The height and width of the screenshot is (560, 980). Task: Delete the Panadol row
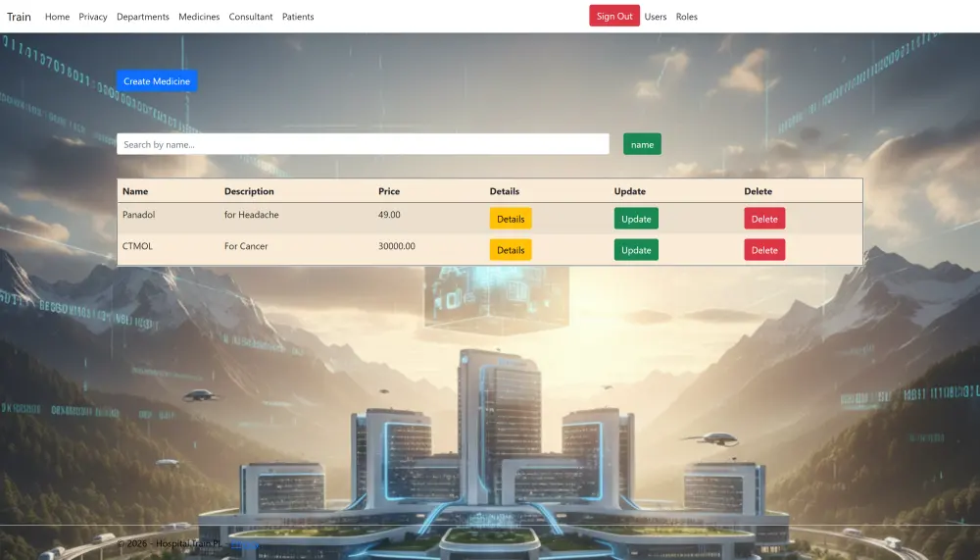[764, 219]
